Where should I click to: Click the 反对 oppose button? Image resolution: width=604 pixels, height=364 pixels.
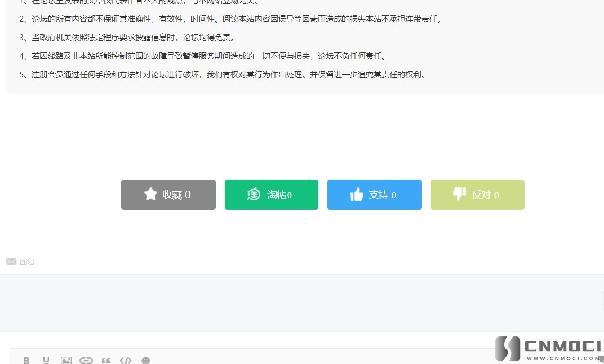pos(478,194)
